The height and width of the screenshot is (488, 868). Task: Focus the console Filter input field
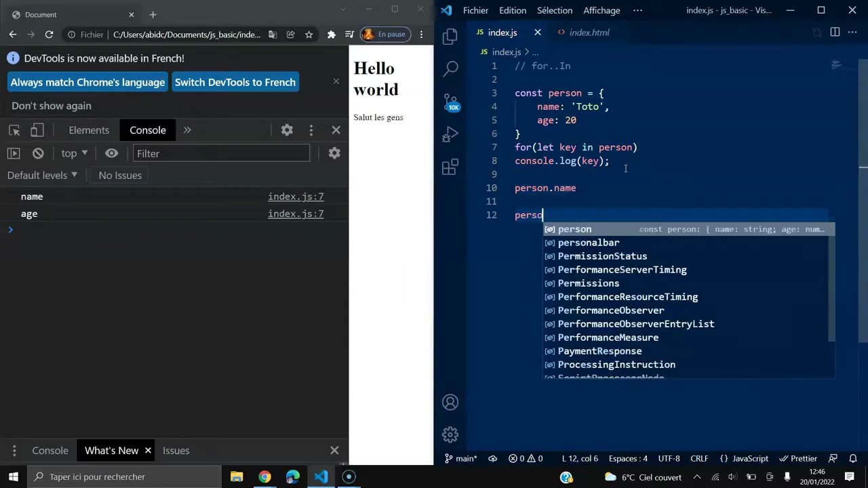click(x=221, y=153)
